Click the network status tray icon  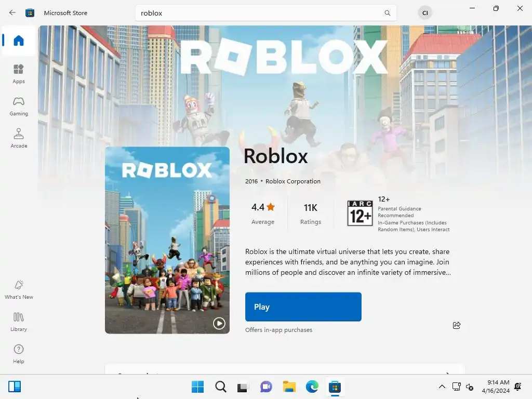tap(456, 387)
